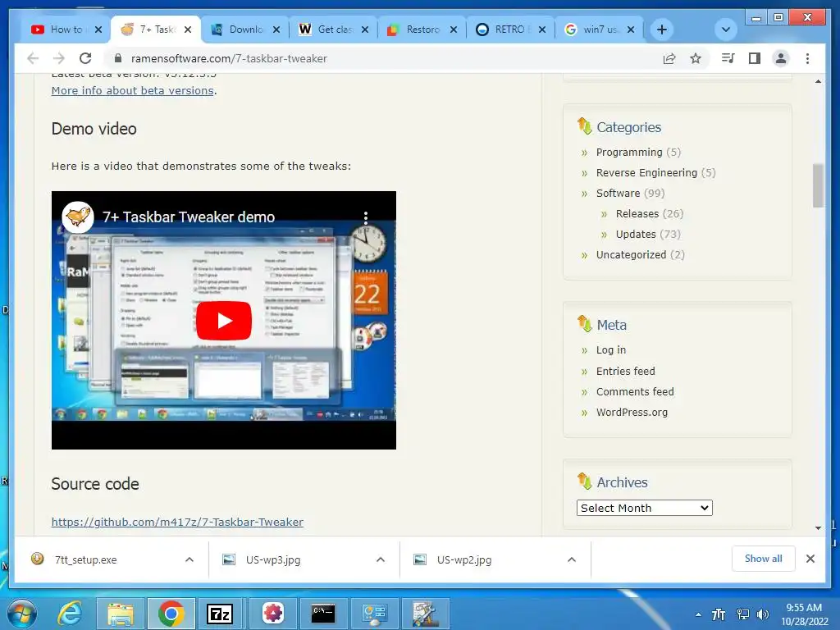Open Chrome three-dot menu
This screenshot has width=840, height=630.
click(807, 58)
